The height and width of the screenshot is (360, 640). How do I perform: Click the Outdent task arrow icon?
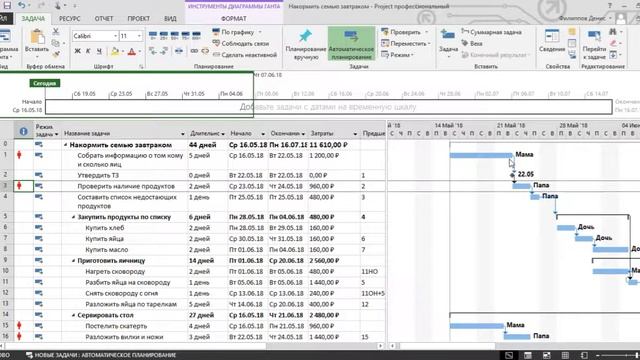(153, 51)
